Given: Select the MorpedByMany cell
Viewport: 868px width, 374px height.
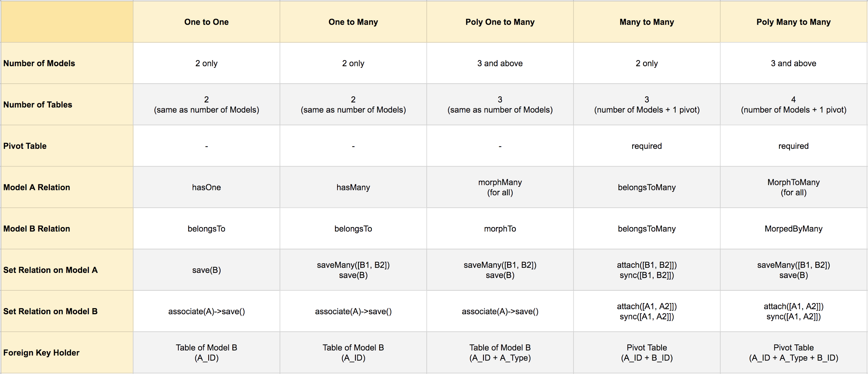Looking at the screenshot, I should pyautogui.click(x=793, y=228).
